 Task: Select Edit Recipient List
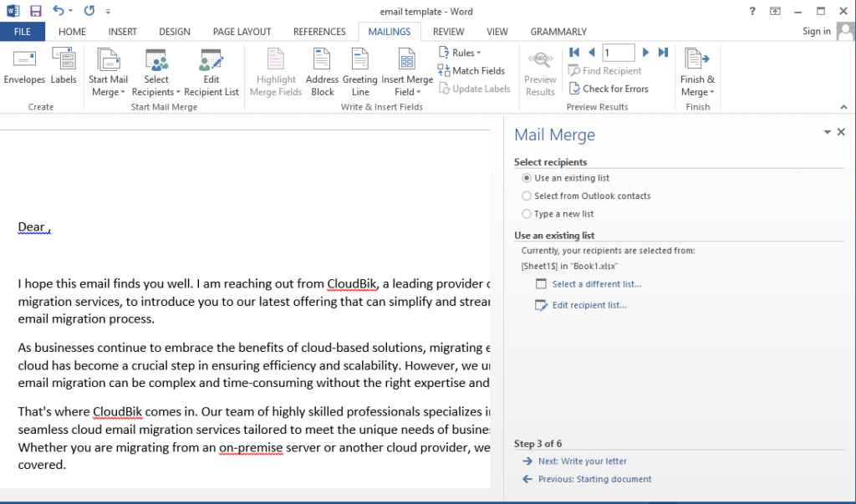pos(211,71)
